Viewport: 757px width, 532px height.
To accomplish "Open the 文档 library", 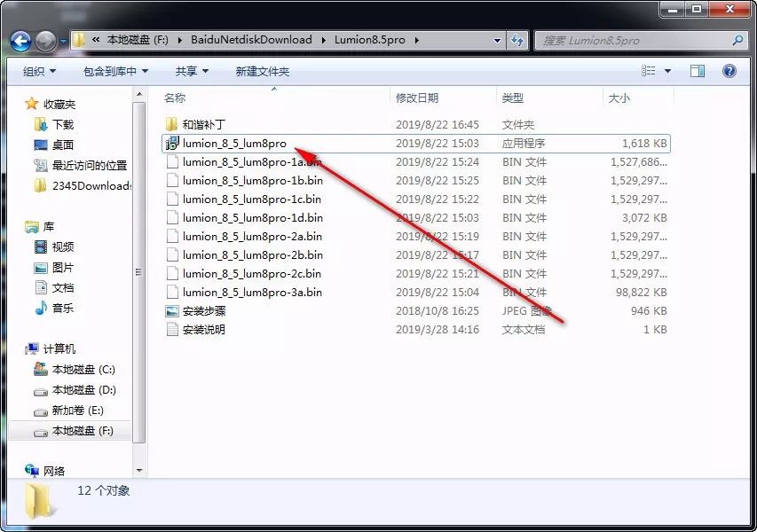I will tap(63, 288).
